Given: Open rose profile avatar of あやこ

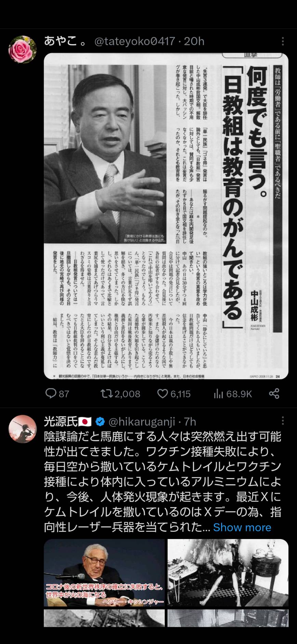Looking at the screenshot, I should click(x=23, y=49).
